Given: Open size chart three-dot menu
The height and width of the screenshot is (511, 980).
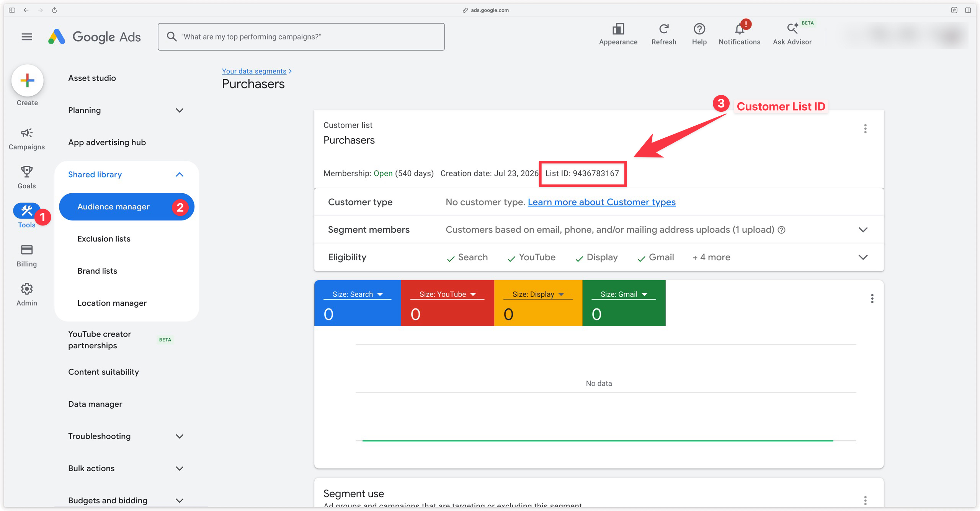Looking at the screenshot, I should tap(872, 299).
